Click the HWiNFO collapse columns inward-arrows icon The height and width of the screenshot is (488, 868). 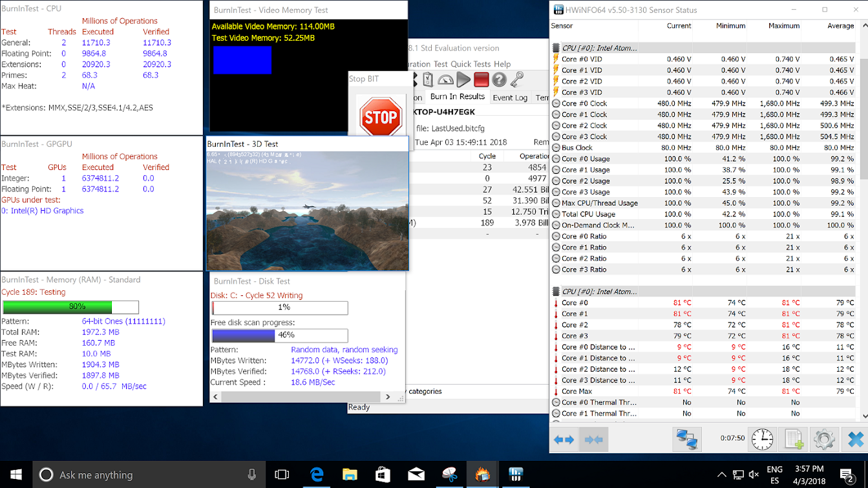[x=593, y=440]
